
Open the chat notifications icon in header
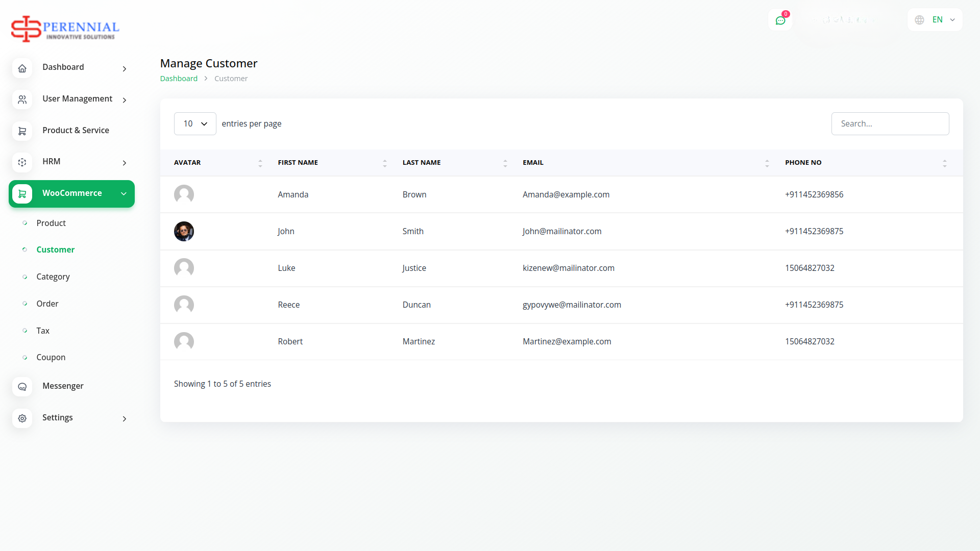(x=780, y=20)
